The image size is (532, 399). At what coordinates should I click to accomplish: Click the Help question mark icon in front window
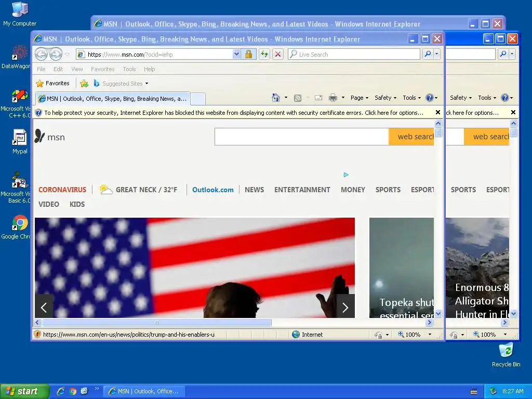[430, 98]
